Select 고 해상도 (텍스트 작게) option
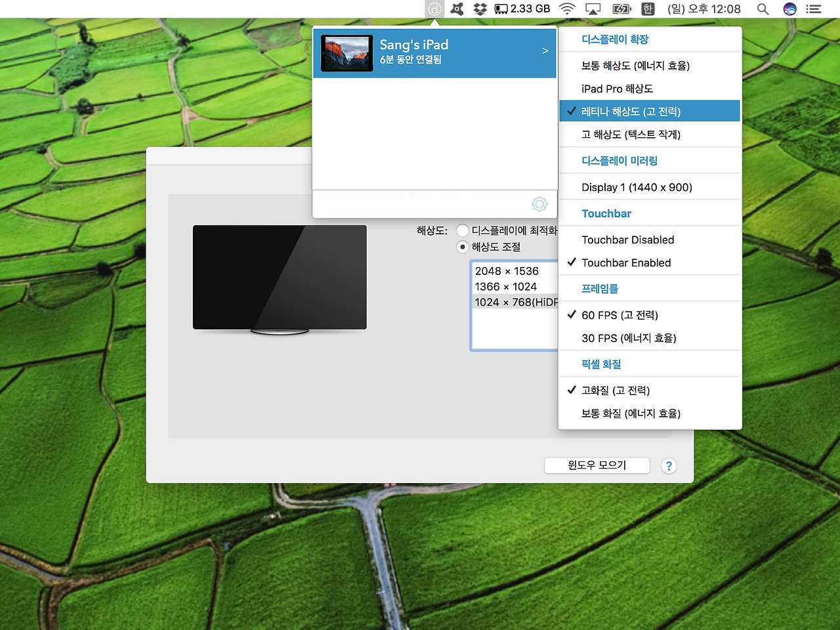This screenshot has height=630, width=840. (x=650, y=135)
